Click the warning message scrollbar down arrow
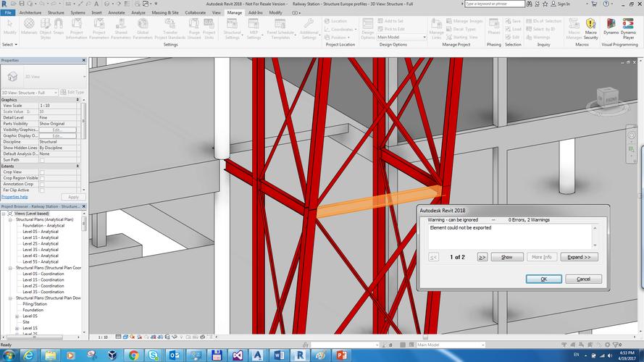 click(x=595, y=245)
